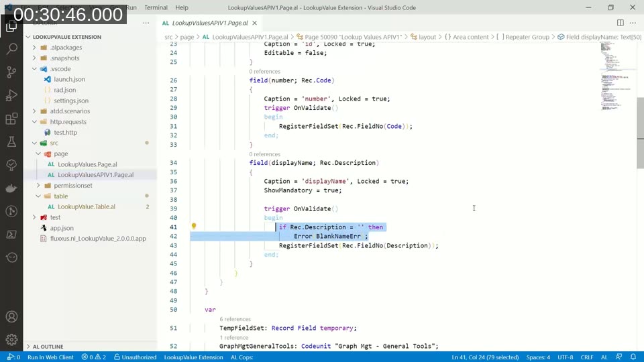This screenshot has width=644, height=362.
Task: Click the Split Editor Right icon
Action: pyautogui.click(x=620, y=23)
